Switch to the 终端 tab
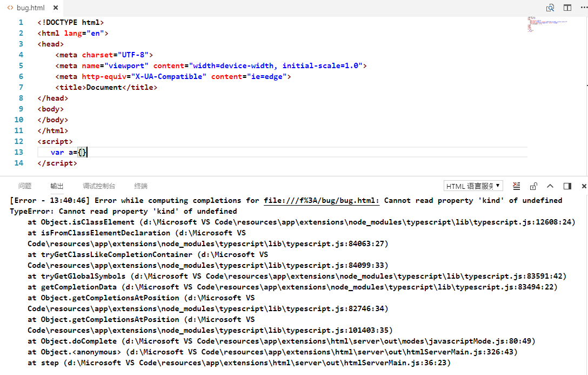Screen dimensions: 588x375 pos(141,186)
